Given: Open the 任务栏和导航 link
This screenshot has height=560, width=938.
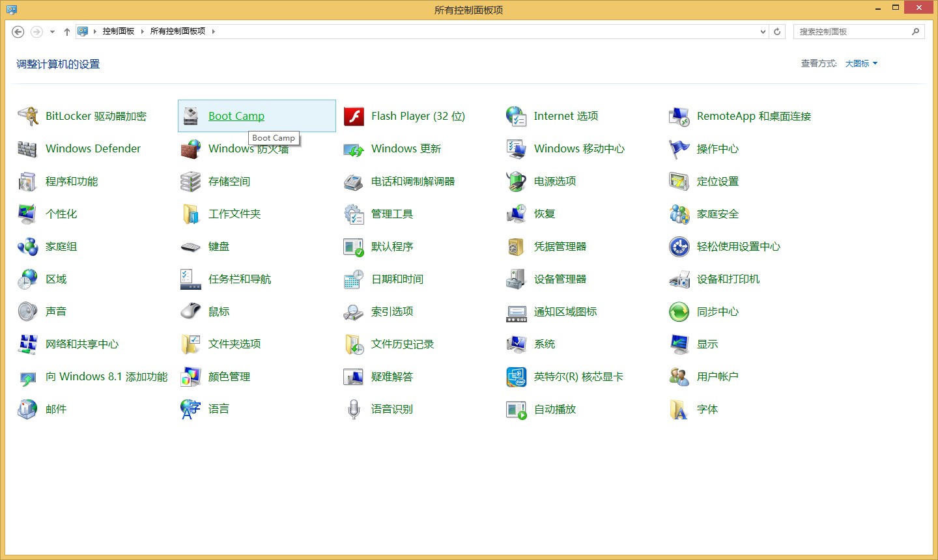Looking at the screenshot, I should (x=240, y=279).
